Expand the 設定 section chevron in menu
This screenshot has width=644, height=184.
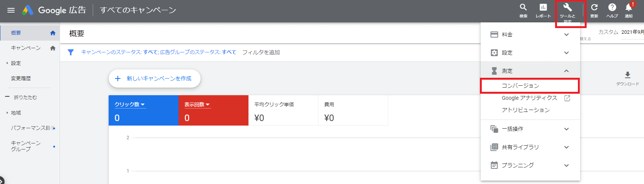click(x=566, y=53)
